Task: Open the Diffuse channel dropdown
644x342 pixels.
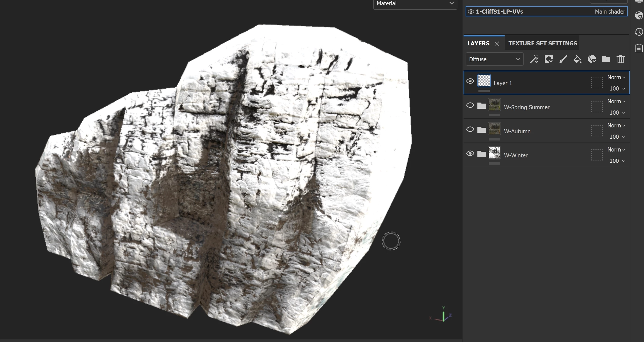Action: pos(494,59)
